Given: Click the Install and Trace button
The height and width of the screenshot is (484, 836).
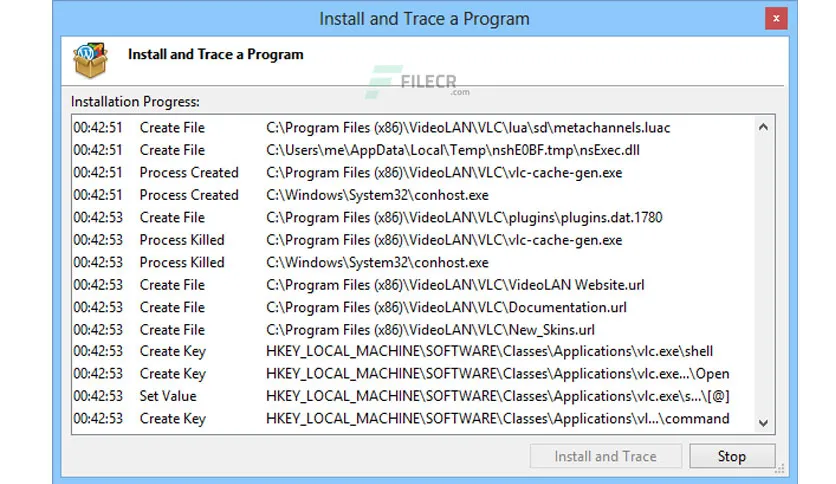Looking at the screenshot, I should point(606,456).
